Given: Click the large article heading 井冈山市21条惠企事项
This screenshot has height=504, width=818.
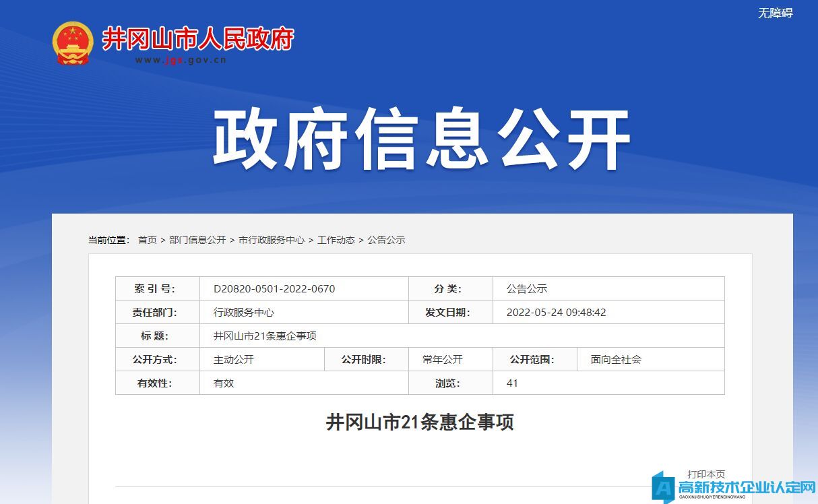Looking at the screenshot, I should click(420, 422).
